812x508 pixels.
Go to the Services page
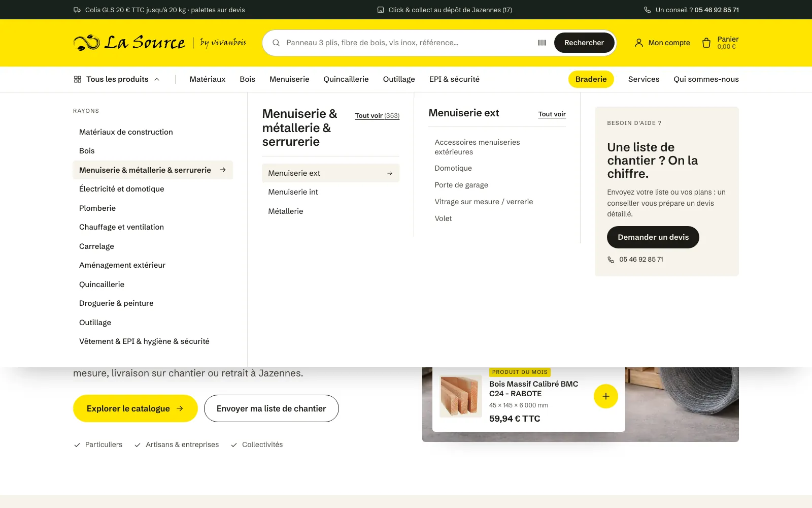(644, 79)
